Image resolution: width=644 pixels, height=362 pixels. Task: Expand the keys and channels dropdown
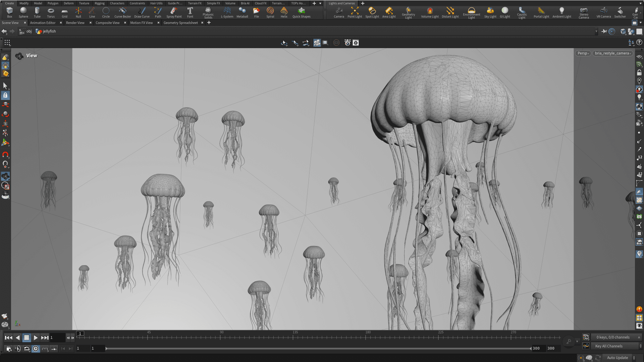[x=616, y=337]
